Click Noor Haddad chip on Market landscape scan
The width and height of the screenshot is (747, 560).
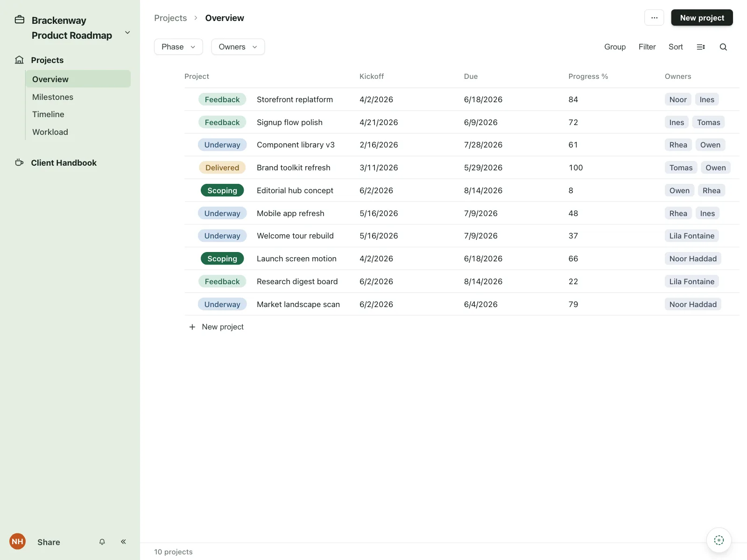[693, 304]
